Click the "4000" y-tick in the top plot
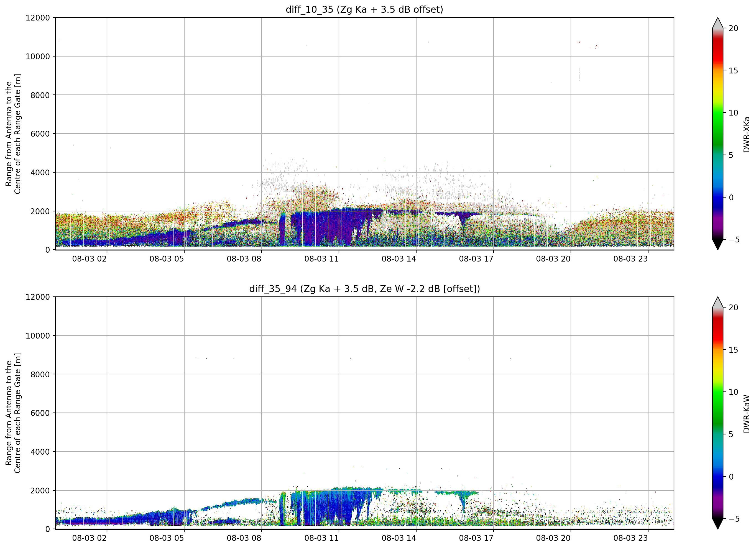756x548 pixels. coord(40,173)
